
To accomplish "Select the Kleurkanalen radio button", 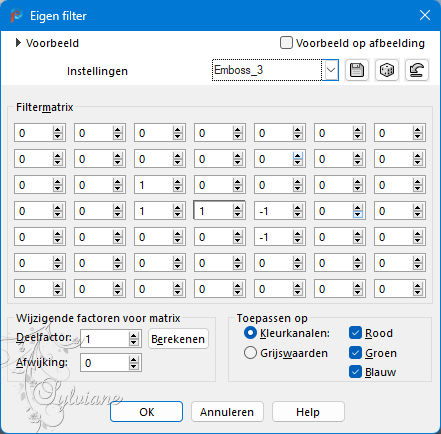I will (250, 333).
